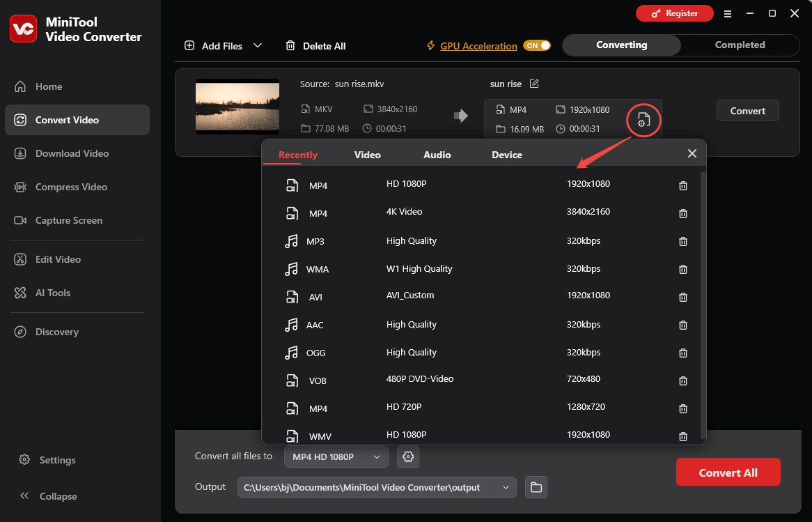Click the AAC music note icon
This screenshot has width=812, height=522.
click(x=292, y=325)
